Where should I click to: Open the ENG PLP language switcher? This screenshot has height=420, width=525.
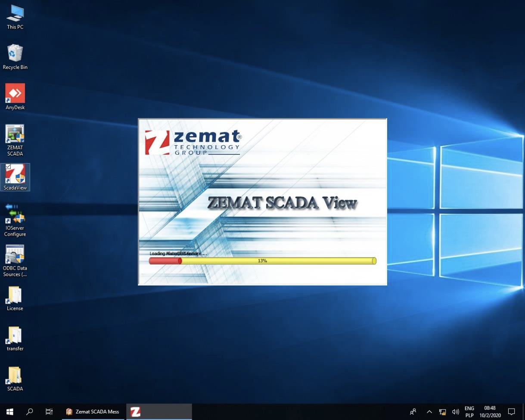(469, 412)
